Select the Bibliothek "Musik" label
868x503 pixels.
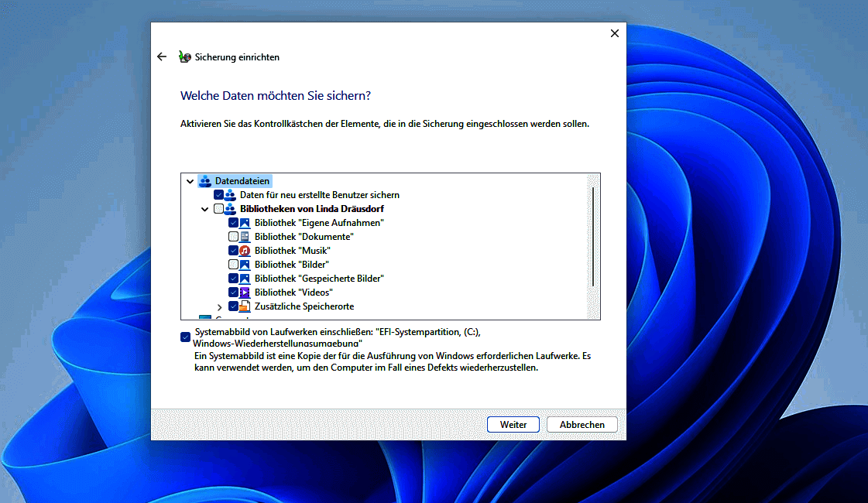pyautogui.click(x=292, y=251)
